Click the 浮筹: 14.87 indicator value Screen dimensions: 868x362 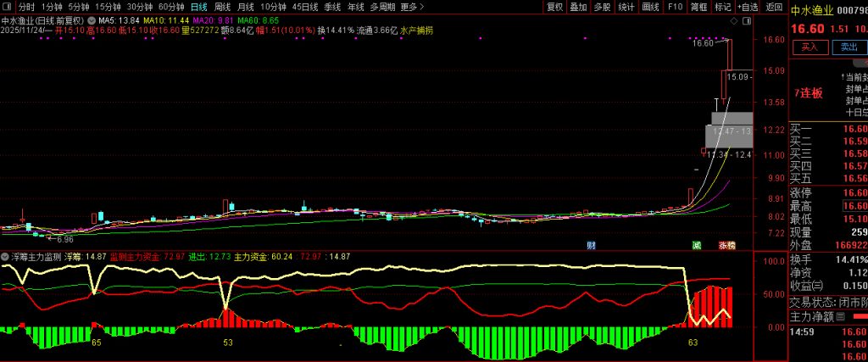pyautogui.click(x=86, y=257)
